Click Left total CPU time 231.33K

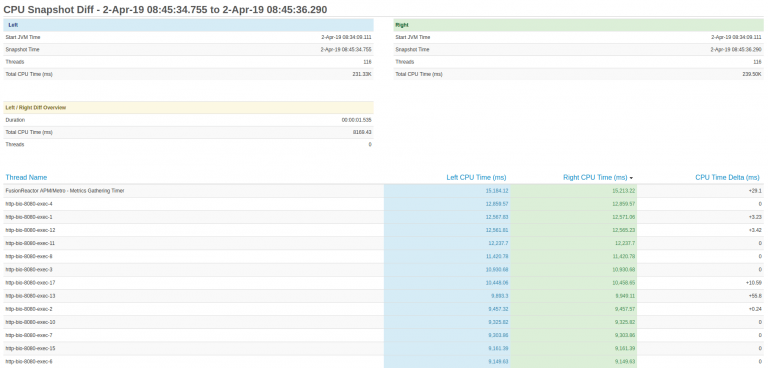pos(362,74)
